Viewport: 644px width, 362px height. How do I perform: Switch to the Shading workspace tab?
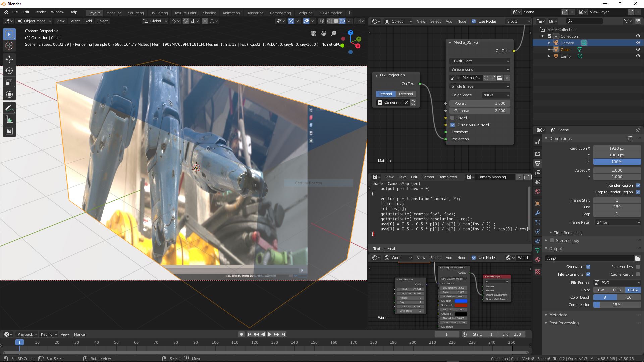tap(209, 13)
